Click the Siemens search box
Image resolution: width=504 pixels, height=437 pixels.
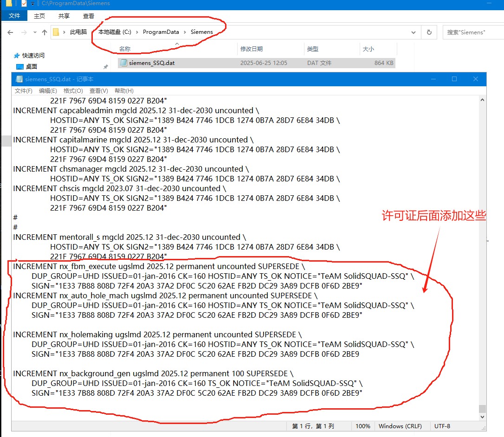click(x=473, y=32)
